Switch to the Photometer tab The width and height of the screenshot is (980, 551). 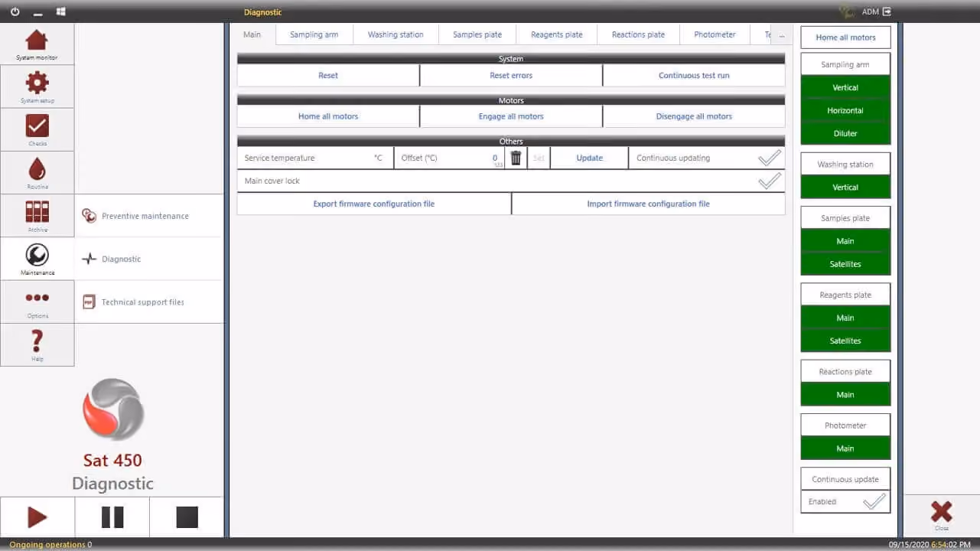coord(715,34)
